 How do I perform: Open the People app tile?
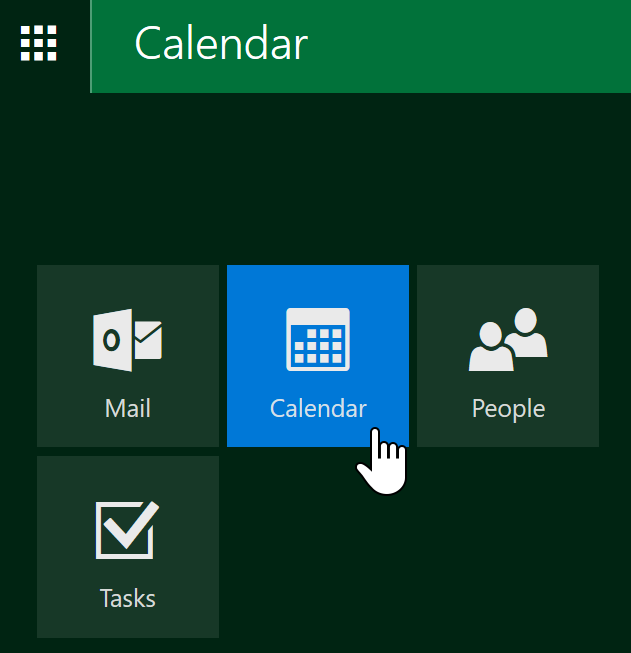pyautogui.click(x=508, y=355)
